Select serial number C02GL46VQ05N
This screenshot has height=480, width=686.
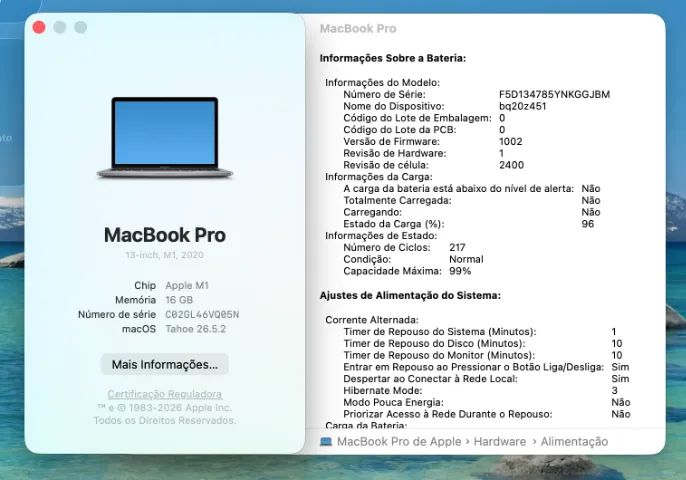(202, 315)
